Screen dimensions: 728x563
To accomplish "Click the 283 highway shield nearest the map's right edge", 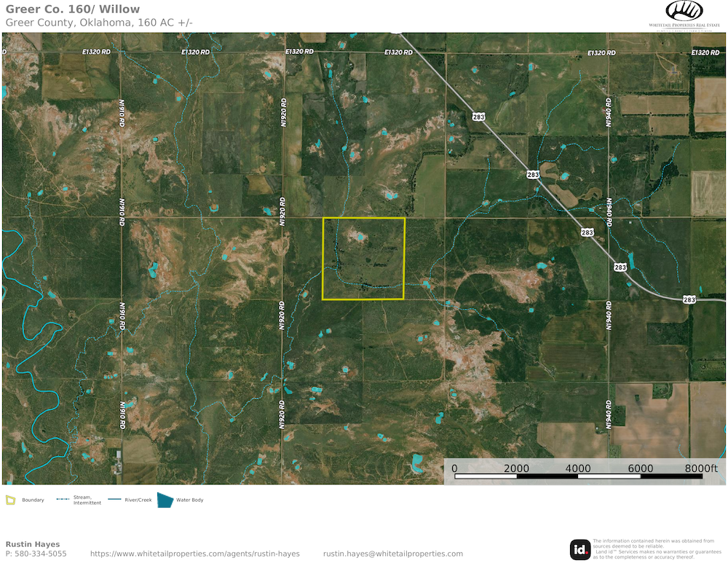I will pos(689,299).
